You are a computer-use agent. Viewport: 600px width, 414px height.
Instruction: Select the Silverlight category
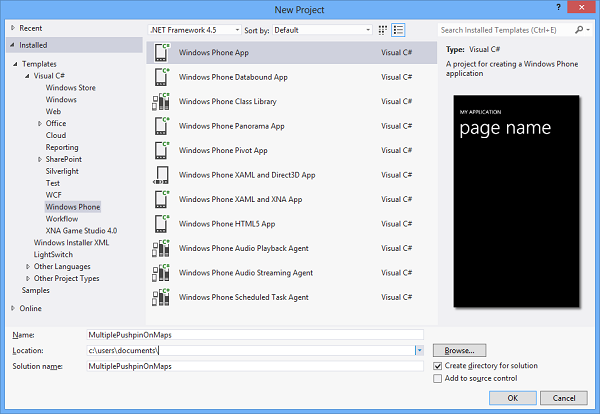tap(62, 171)
